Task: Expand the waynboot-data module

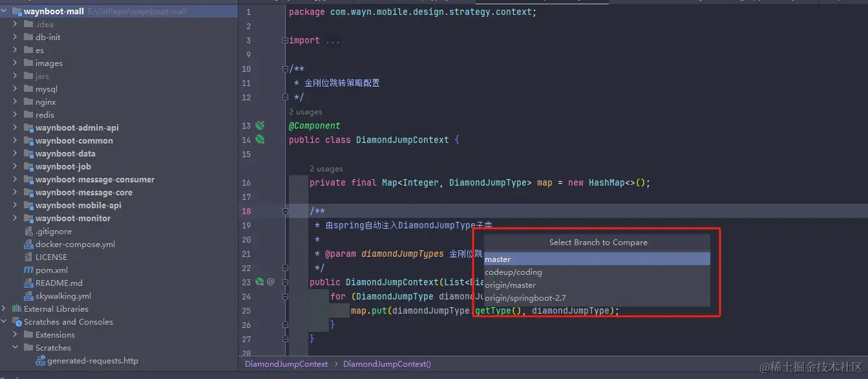Action: coord(15,153)
